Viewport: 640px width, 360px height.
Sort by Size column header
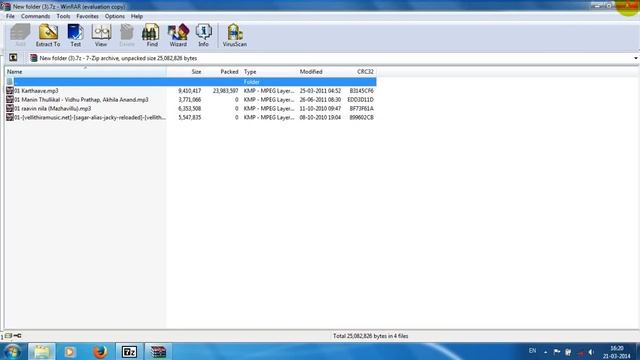(x=185, y=71)
